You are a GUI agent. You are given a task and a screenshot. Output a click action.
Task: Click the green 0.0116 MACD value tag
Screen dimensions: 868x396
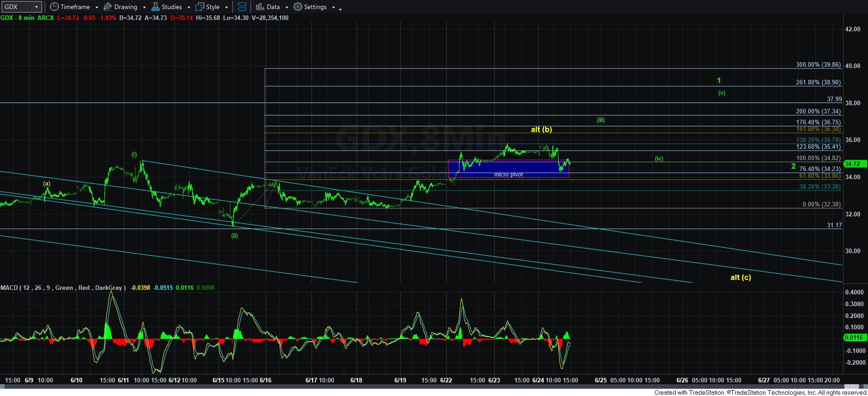pos(855,337)
